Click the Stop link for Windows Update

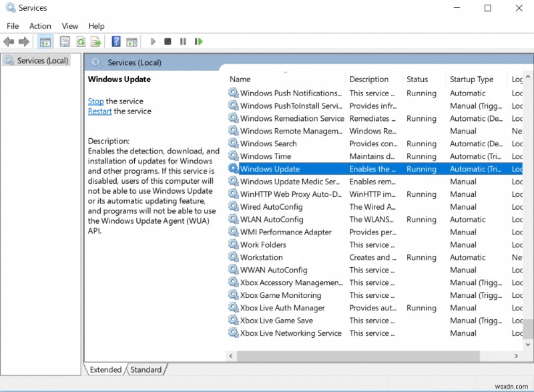[x=95, y=101]
